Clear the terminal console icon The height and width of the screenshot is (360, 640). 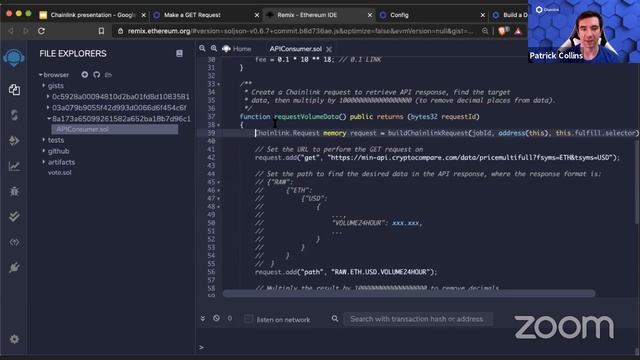point(216,318)
